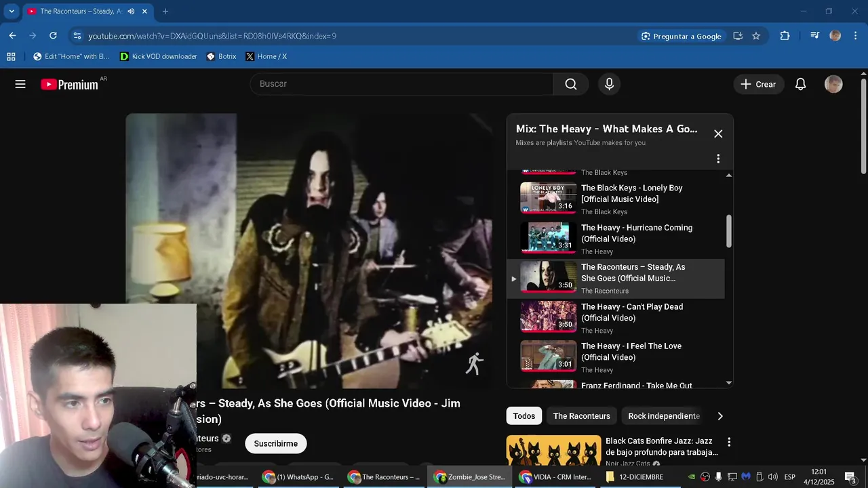Focus the Buscar search field

point(401,84)
